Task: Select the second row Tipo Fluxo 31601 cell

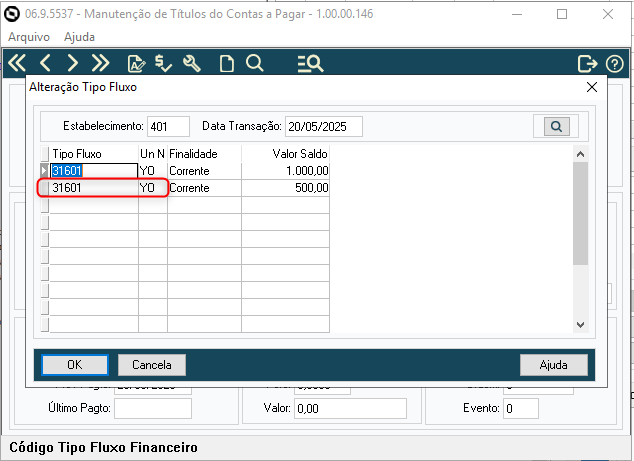Action: pyautogui.click(x=93, y=188)
